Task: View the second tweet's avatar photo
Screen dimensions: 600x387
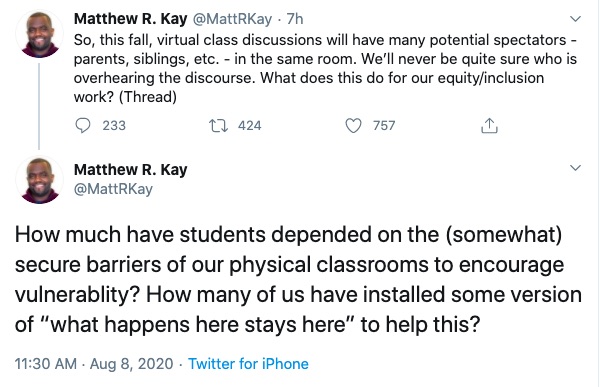Action: pyautogui.click(x=39, y=180)
